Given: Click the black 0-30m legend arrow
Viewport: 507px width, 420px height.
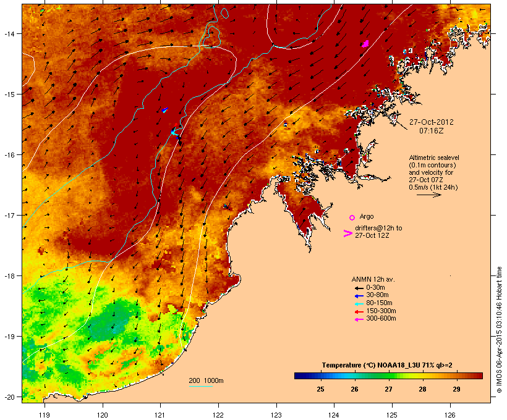Looking at the screenshot, I should pyautogui.click(x=359, y=288).
